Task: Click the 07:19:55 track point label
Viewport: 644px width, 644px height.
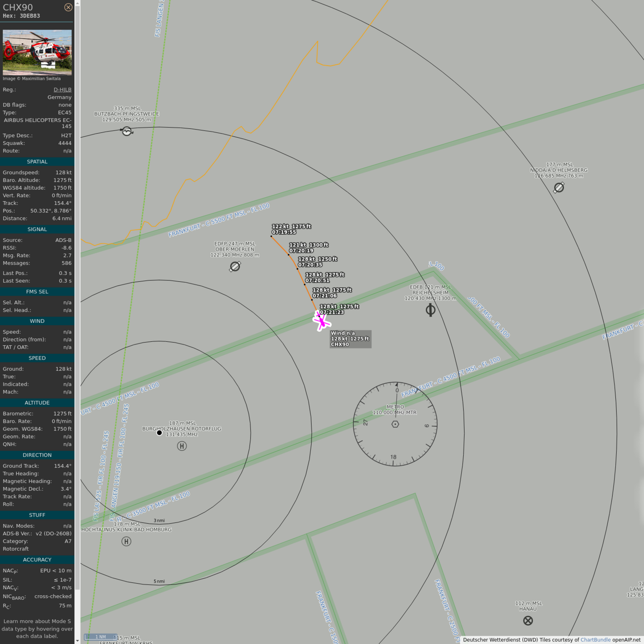Action: (284, 232)
